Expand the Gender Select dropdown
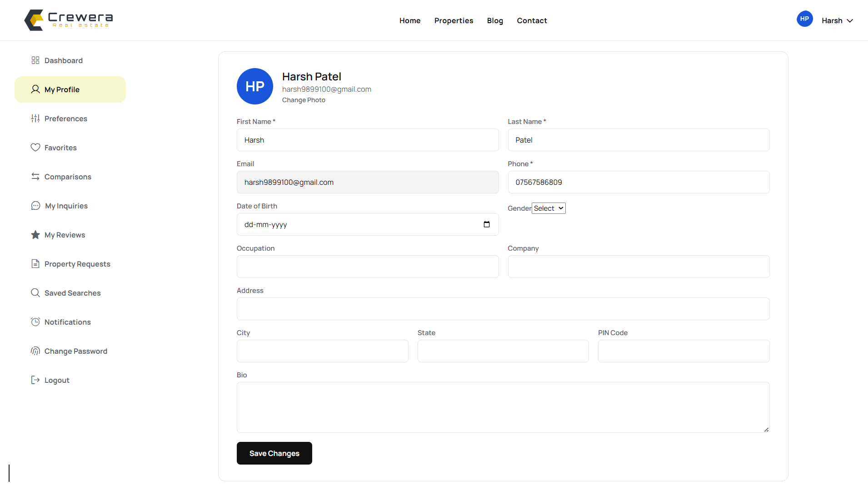Screen dimensions: 868x490 549,208
